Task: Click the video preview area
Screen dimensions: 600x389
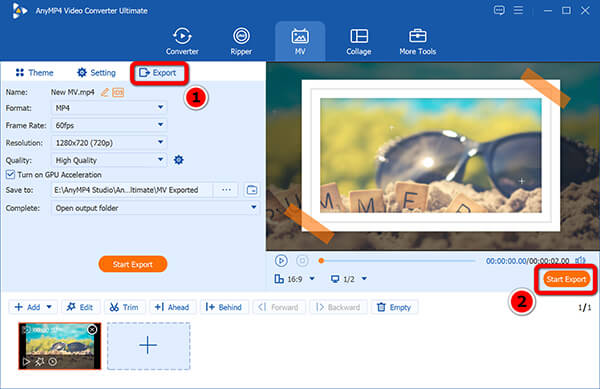Action: [x=432, y=156]
